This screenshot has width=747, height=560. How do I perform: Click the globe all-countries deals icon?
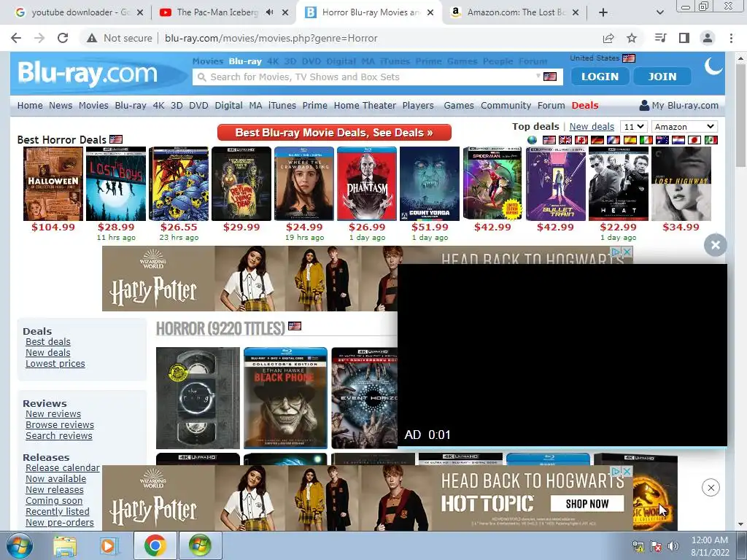[x=532, y=140]
